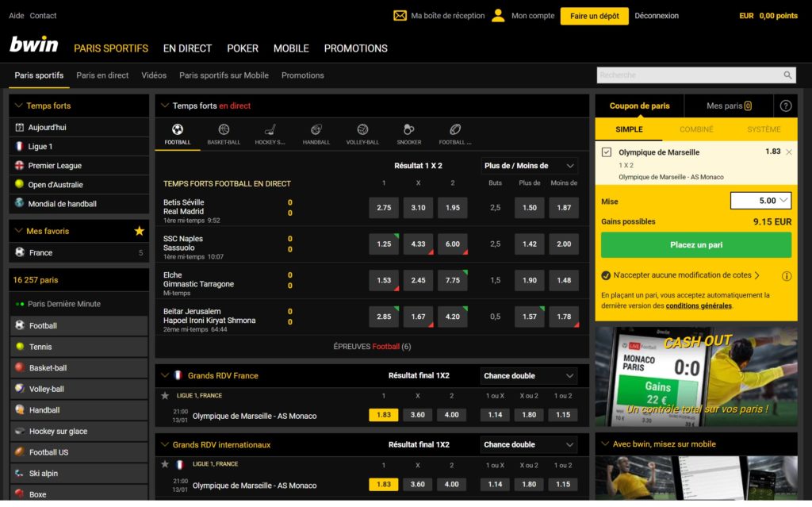The image size is (812, 507).
Task: Select the Hockey icon in live highlights
Action: (270, 129)
